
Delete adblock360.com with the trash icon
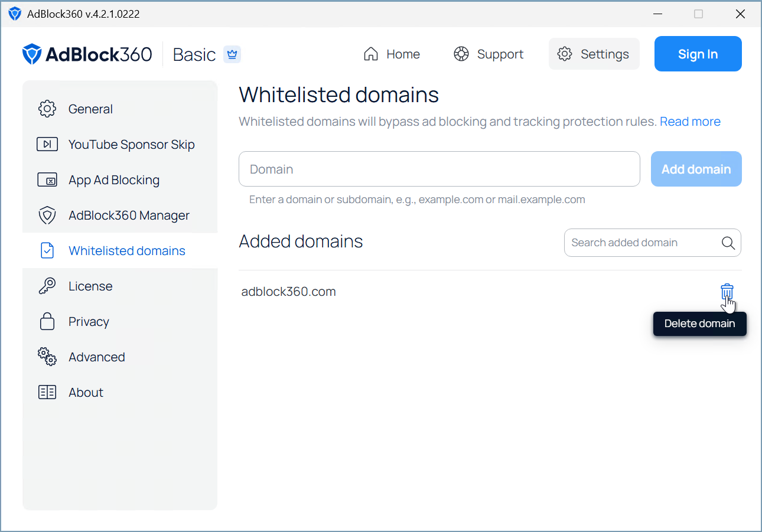tap(727, 291)
